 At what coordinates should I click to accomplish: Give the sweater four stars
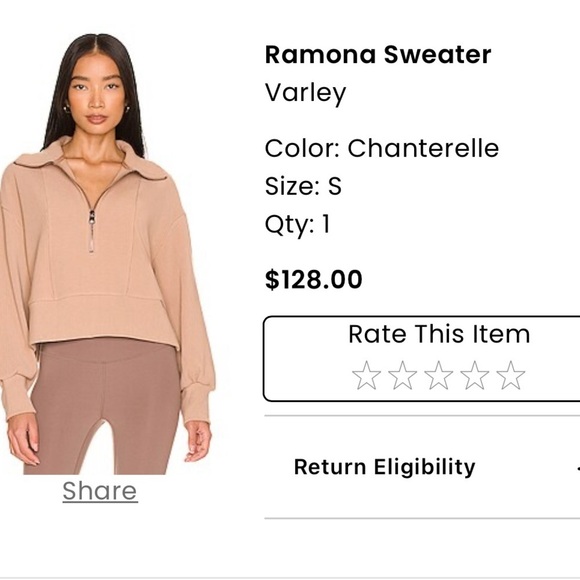(475, 376)
